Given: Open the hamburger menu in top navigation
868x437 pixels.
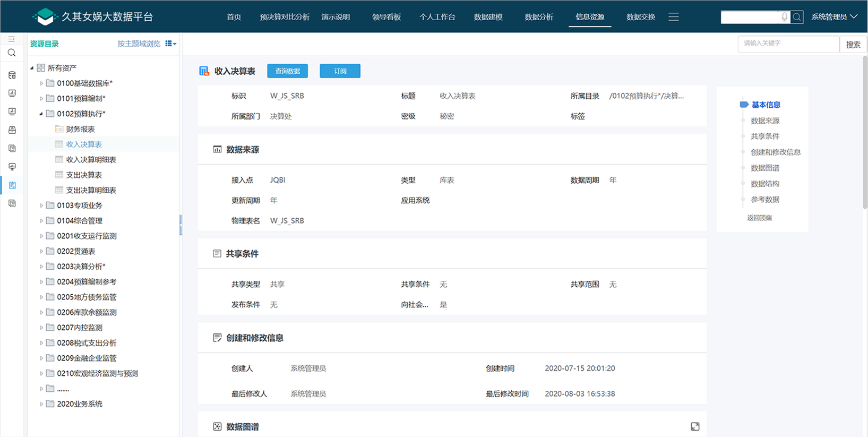Looking at the screenshot, I should pos(673,17).
